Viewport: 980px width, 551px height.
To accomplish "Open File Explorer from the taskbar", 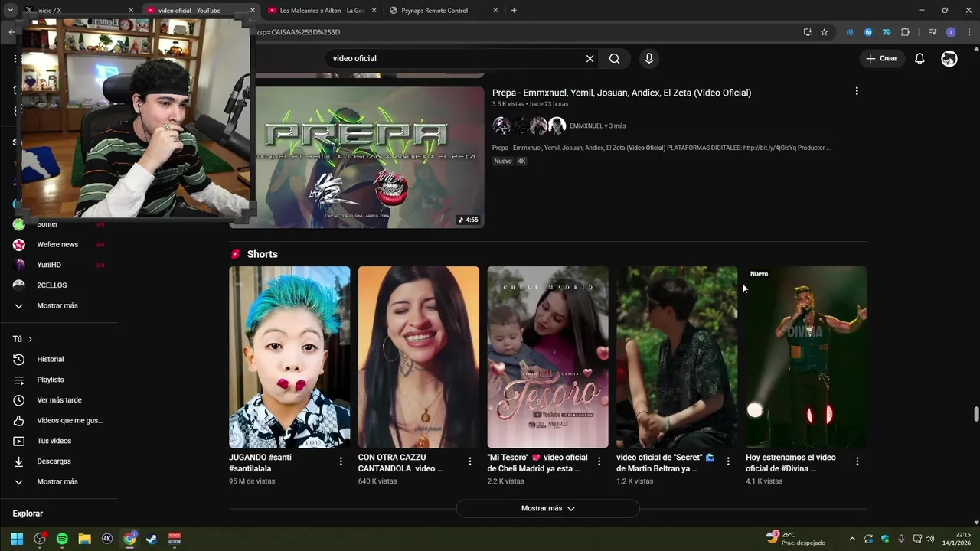I will tap(84, 539).
